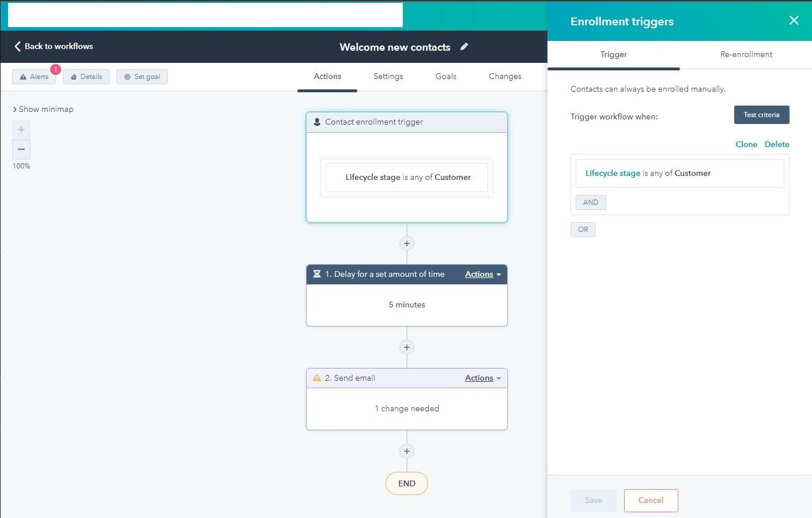Open the Settings tab
This screenshot has height=518, width=812.
(x=388, y=76)
